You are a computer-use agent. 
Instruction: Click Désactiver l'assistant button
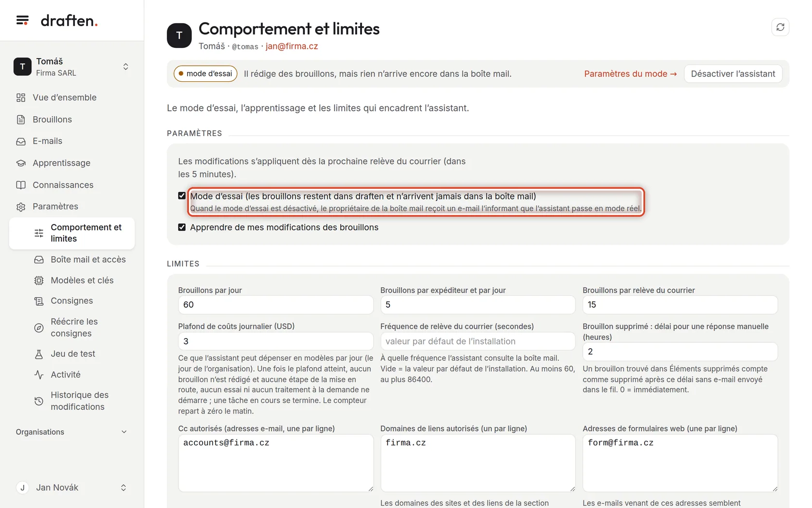[733, 74]
